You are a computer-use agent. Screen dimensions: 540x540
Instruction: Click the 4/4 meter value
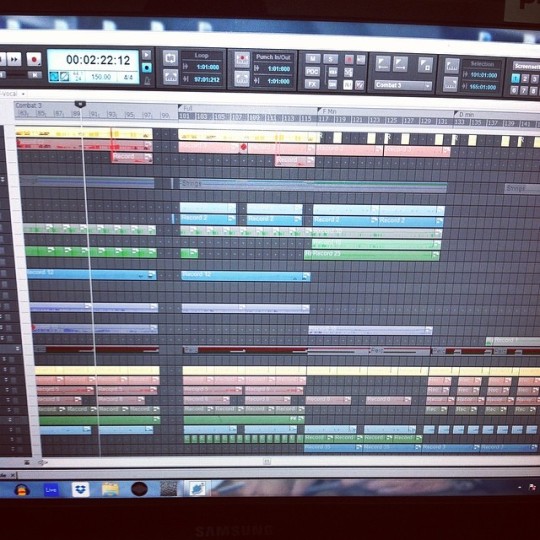tap(128, 77)
